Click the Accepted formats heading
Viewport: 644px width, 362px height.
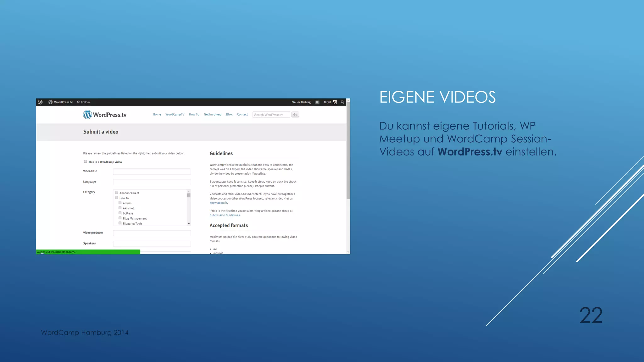click(x=229, y=225)
